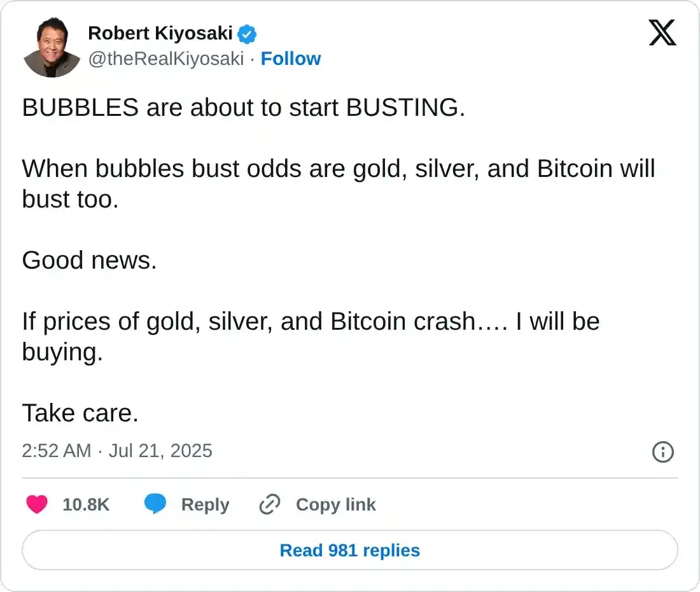Click the divider line above the action row
This screenshot has width=700, height=592.
click(x=349, y=477)
